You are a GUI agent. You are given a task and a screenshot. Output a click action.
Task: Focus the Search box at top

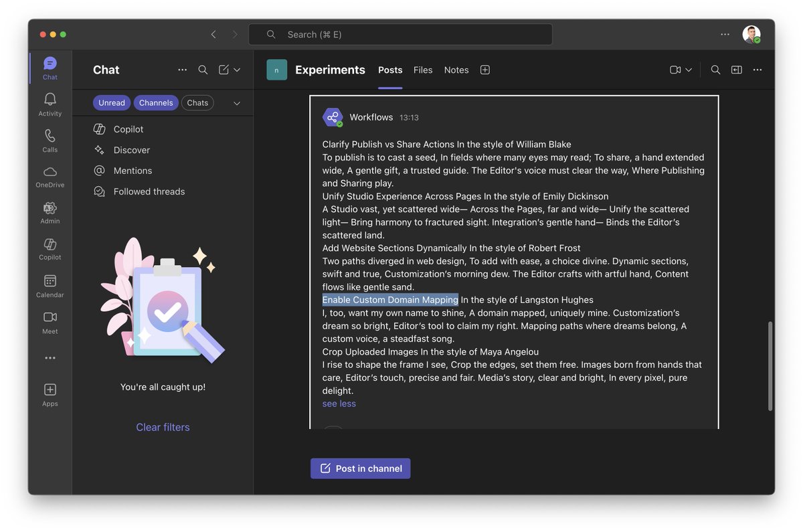point(400,34)
